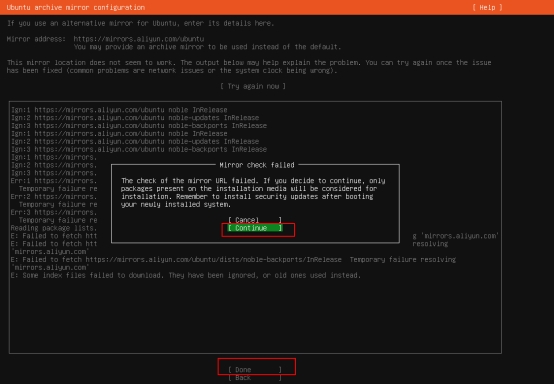554x384 pixels.
Task: Click the Ubuntu archive mirror configuration title
Action: 76,7
